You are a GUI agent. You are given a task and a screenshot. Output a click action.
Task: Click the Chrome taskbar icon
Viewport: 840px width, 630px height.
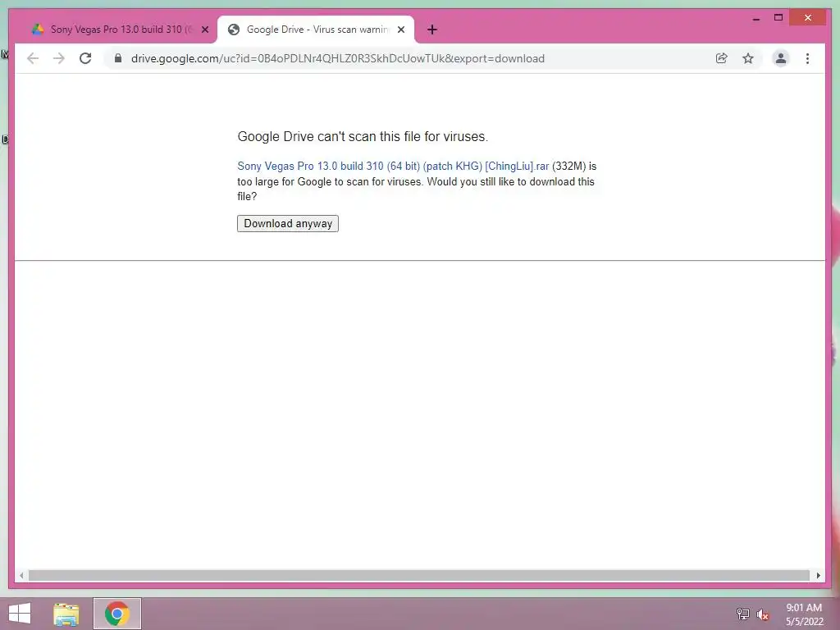pos(117,614)
